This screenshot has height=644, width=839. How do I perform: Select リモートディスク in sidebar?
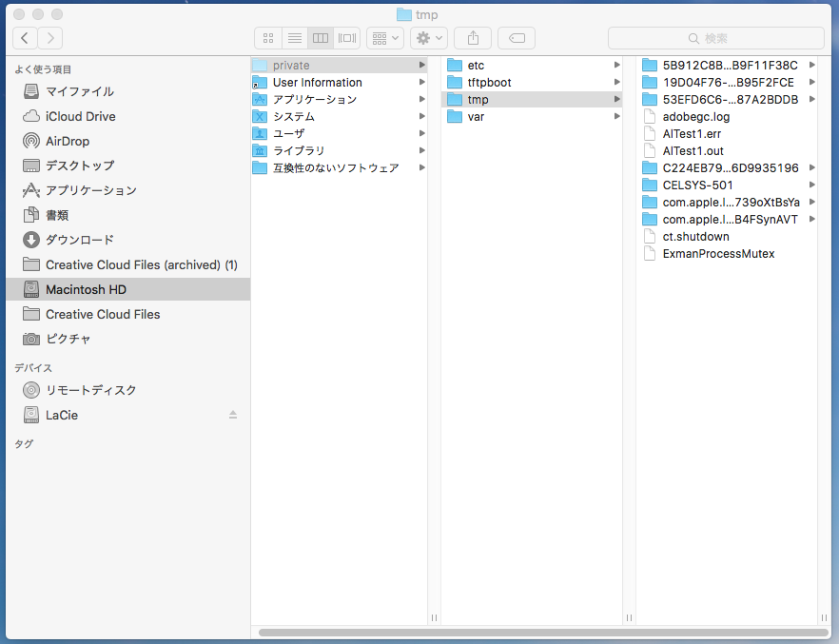click(91, 390)
